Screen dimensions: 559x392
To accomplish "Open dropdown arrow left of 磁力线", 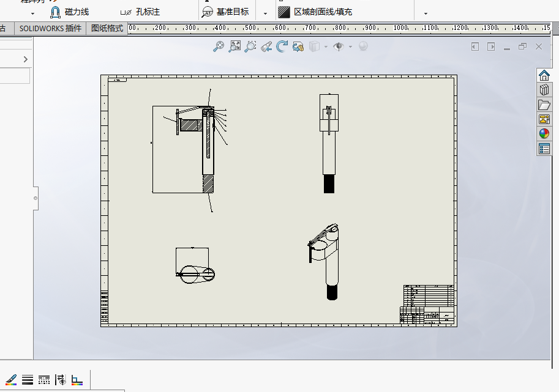I will pos(33,13).
